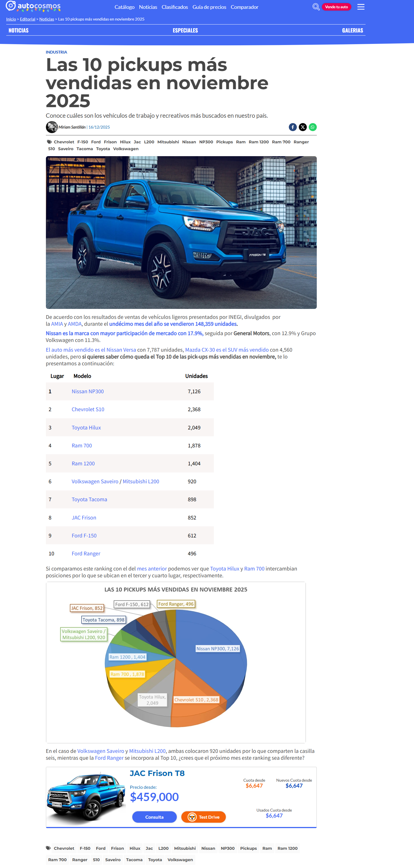
Task: Share article on X
Action: click(303, 127)
